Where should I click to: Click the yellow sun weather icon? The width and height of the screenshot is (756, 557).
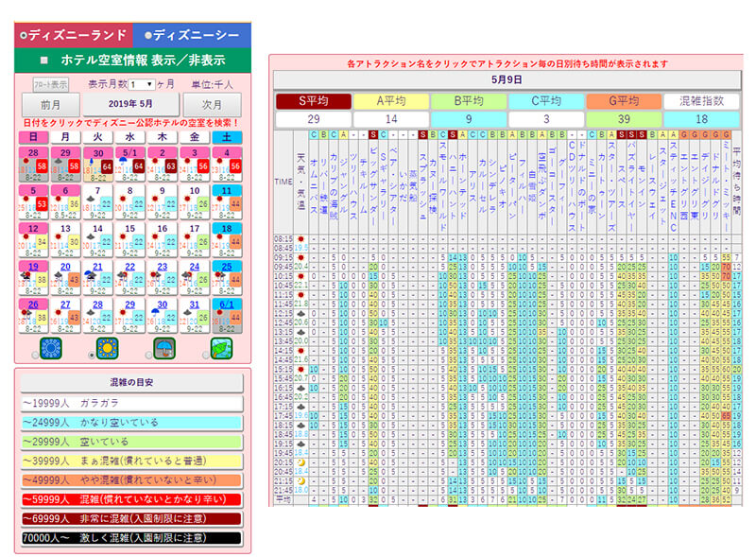(x=108, y=348)
